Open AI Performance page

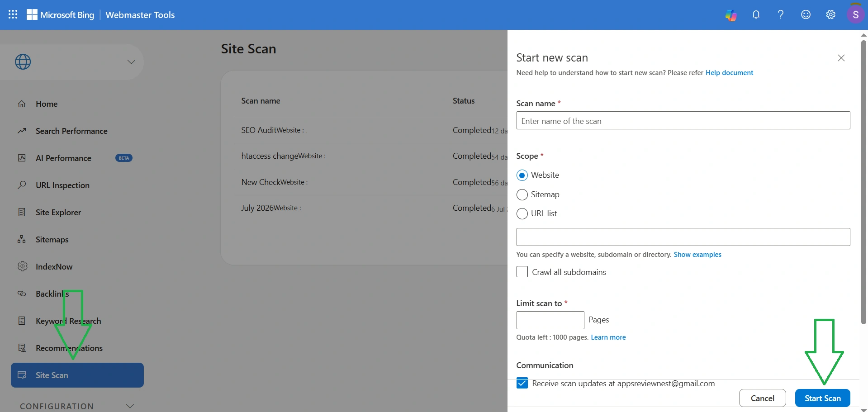pos(63,158)
